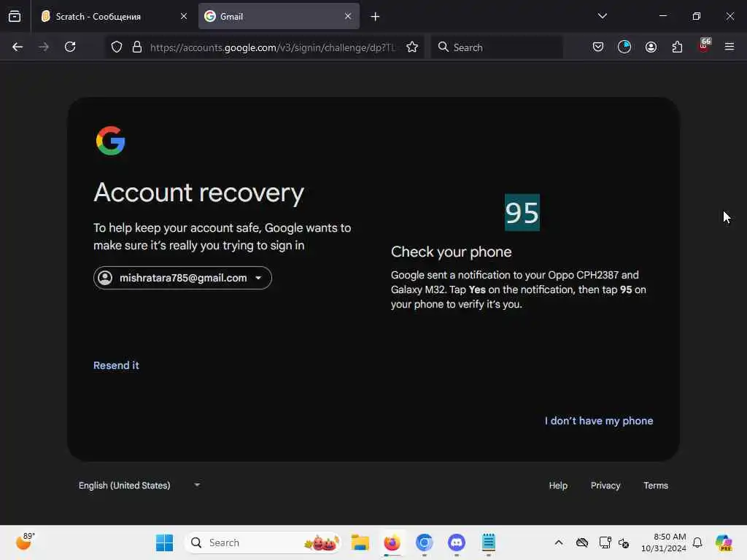View site security padlock info

[137, 47]
